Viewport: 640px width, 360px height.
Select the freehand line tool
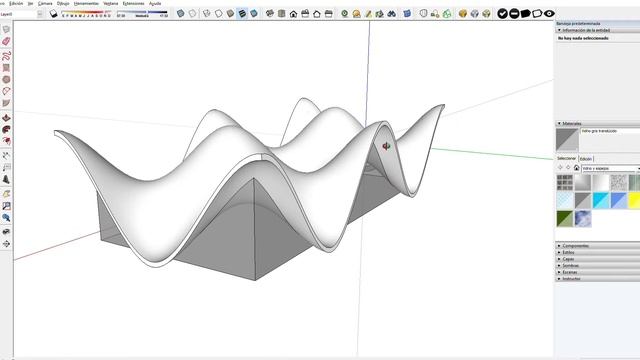pyautogui.click(x=6, y=56)
